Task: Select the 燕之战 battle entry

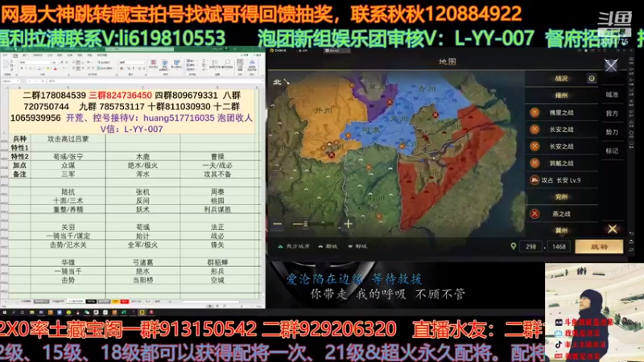Action: (x=561, y=214)
